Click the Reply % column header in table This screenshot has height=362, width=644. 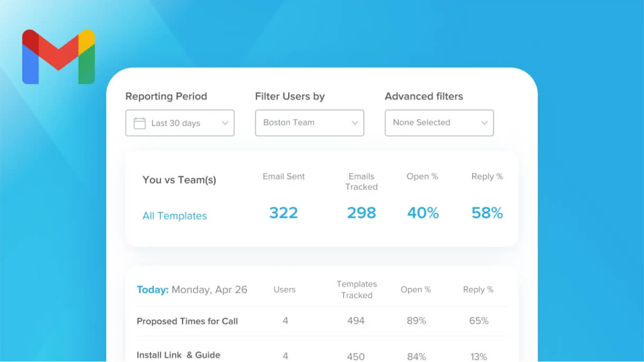[x=478, y=290]
